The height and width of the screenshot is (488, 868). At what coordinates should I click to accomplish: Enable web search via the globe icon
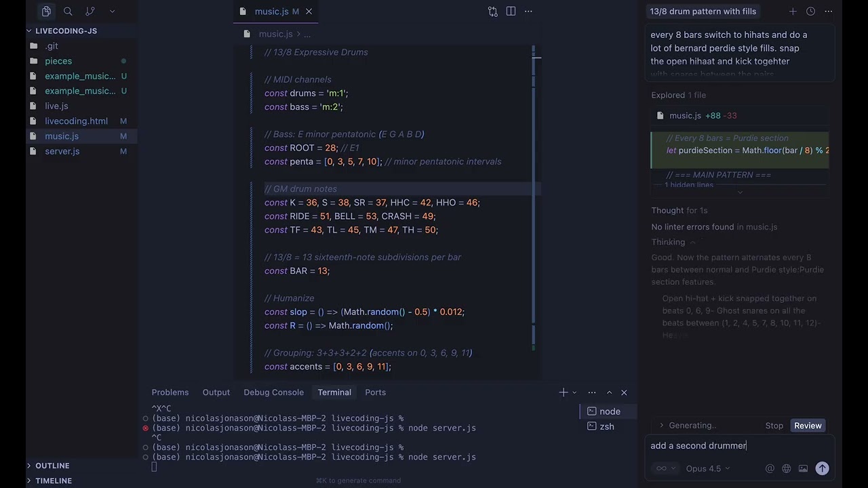click(786, 468)
